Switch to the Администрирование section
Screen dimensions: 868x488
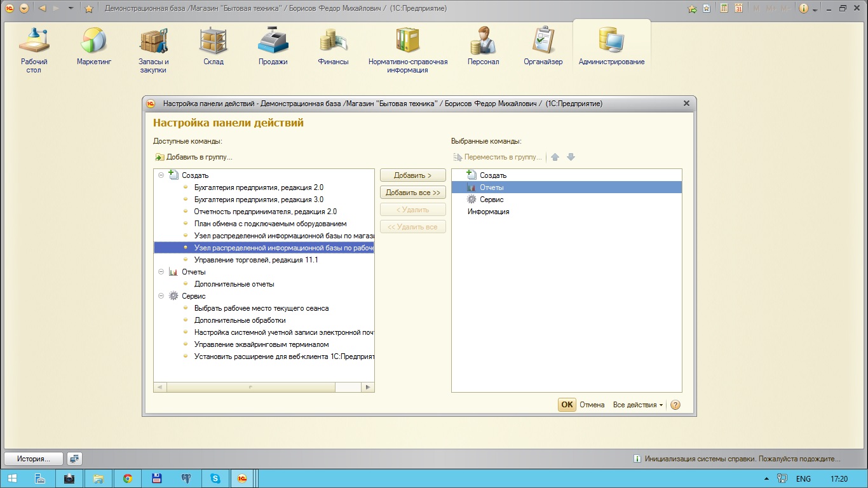coord(611,47)
